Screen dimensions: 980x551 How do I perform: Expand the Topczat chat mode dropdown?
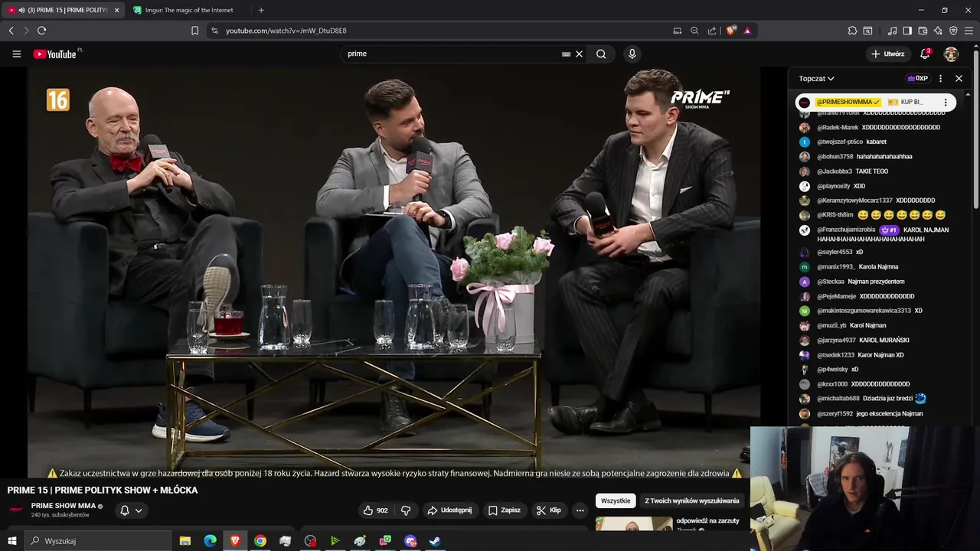click(816, 78)
